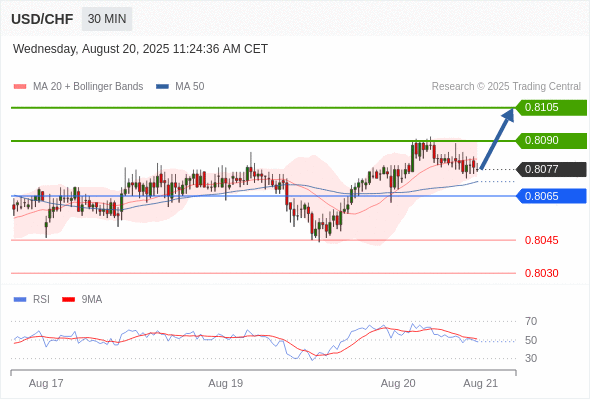Click the green 0.8105 resistance price tag
This screenshot has height=400, width=590.
551,108
